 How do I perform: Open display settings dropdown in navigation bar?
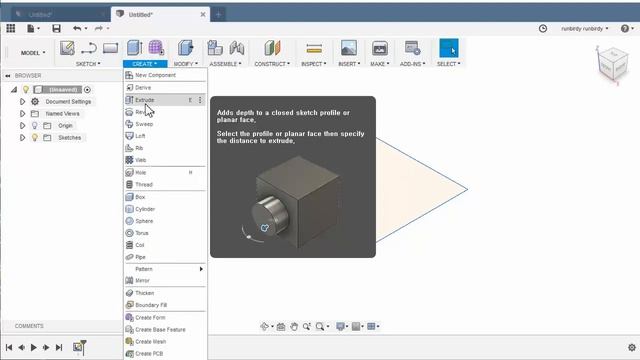(341, 327)
